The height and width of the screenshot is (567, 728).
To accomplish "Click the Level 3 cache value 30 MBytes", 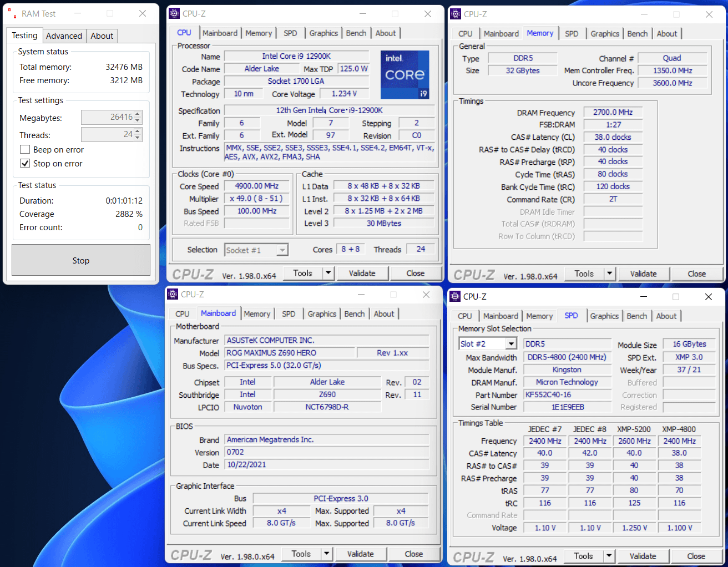I will click(384, 223).
